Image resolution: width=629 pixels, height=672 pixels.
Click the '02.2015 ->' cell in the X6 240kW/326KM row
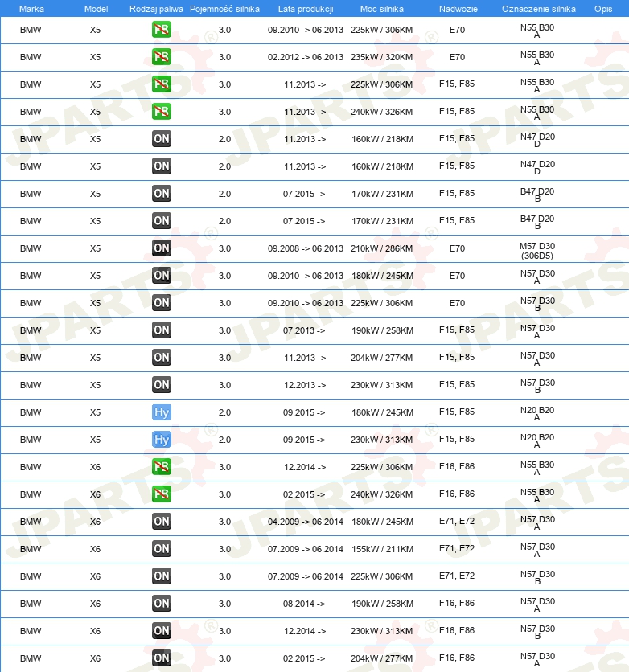[x=304, y=494]
